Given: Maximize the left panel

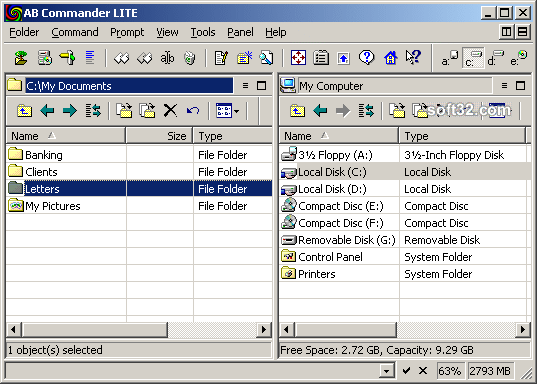Looking at the screenshot, I should pos(261,86).
